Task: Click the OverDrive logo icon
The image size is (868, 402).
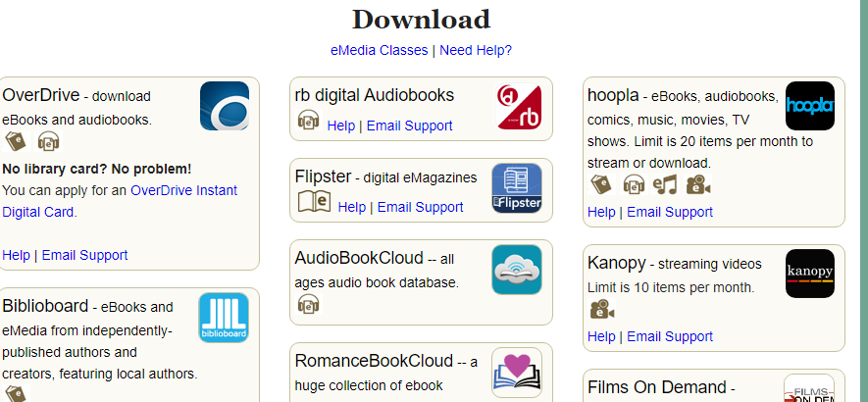Action: coord(225,106)
